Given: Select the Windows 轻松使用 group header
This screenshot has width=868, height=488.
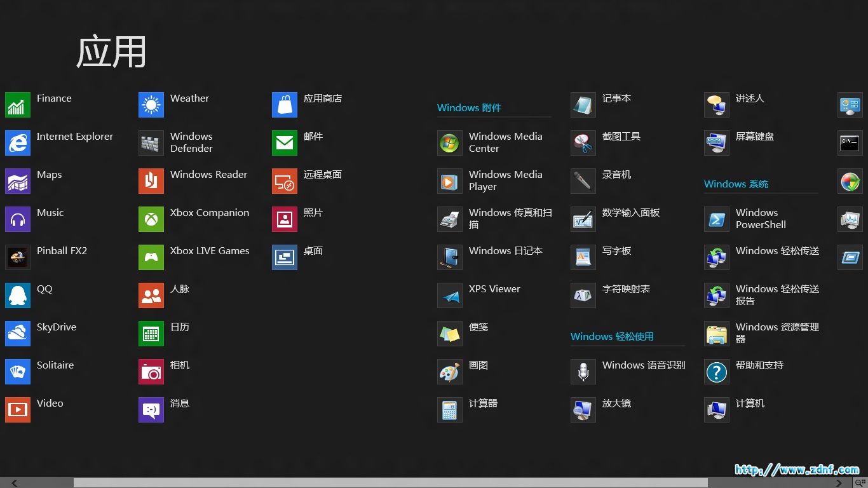Looking at the screenshot, I should tap(612, 337).
